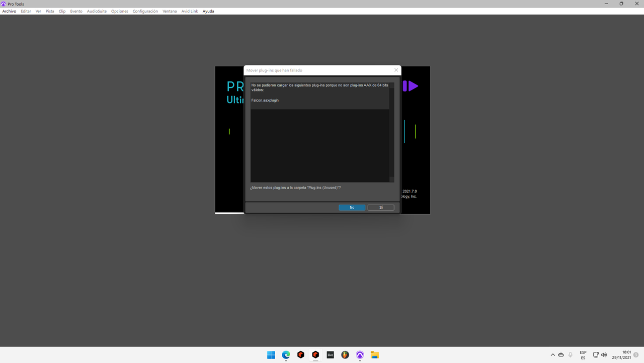
Task: Click the No button in the dialog
Action: pyautogui.click(x=352, y=207)
